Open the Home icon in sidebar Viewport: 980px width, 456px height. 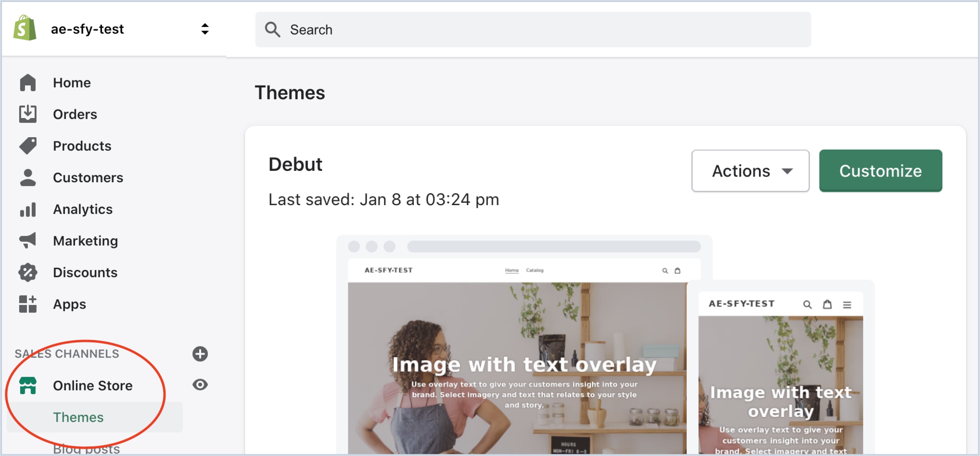coord(28,82)
